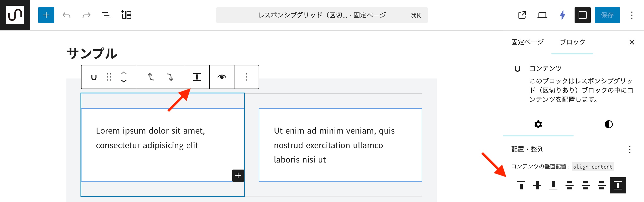Toggle block visibility eye icon
644x202 pixels.
click(x=222, y=77)
